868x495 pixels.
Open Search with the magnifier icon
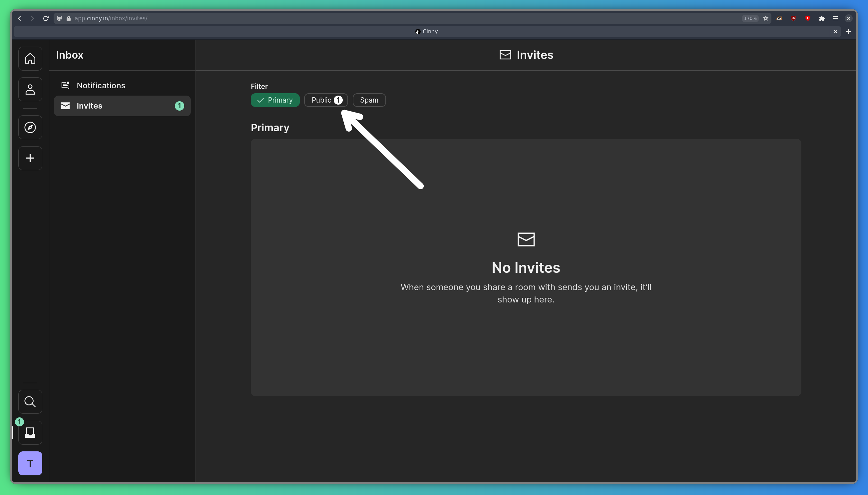tap(30, 401)
